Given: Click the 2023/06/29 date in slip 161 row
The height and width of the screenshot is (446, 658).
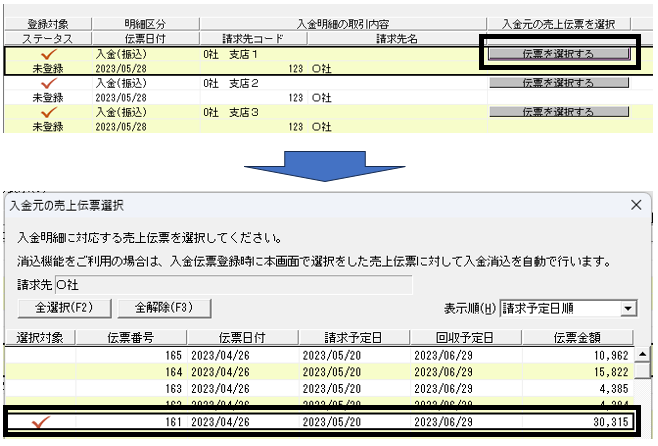Looking at the screenshot, I should click(x=444, y=422).
